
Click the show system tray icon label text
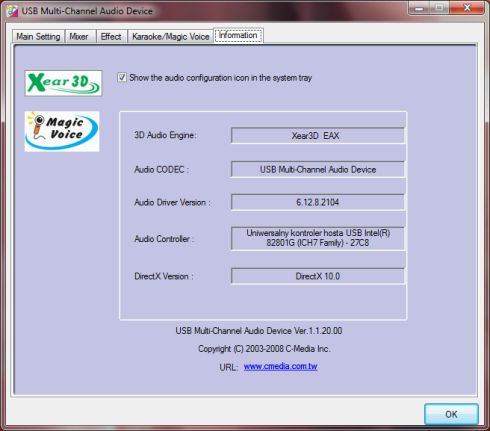click(220, 78)
